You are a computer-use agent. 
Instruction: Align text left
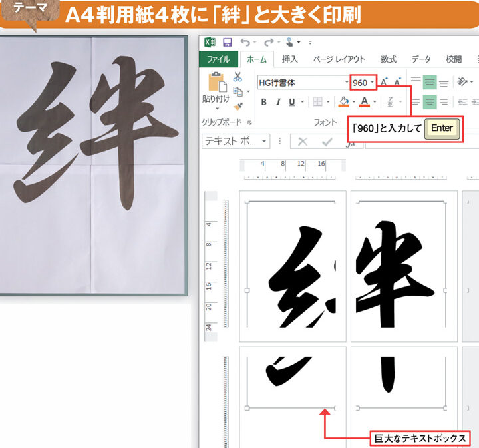tap(415, 102)
